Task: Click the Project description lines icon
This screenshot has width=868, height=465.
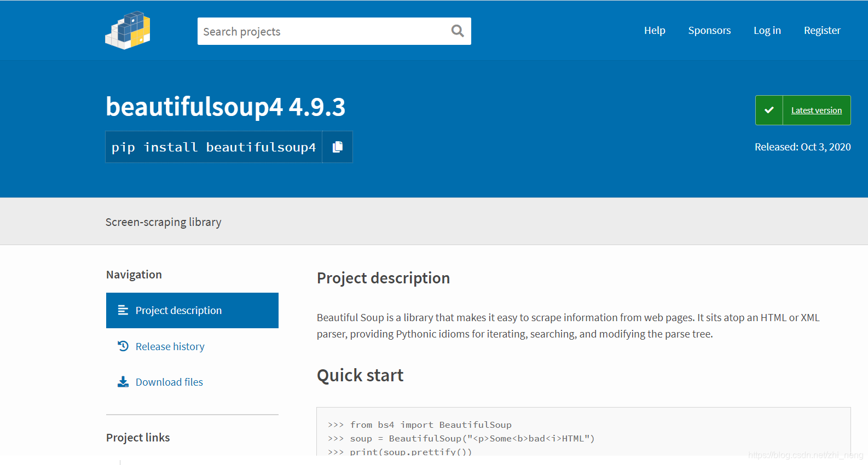Action: click(123, 310)
